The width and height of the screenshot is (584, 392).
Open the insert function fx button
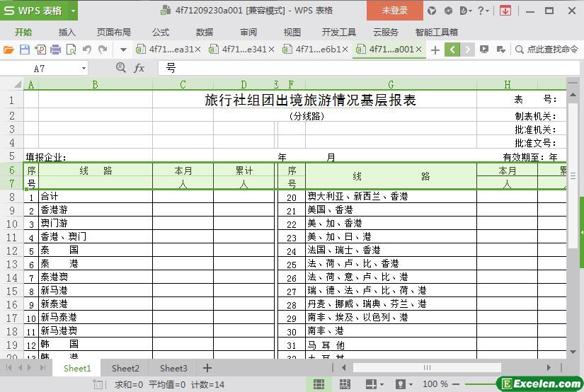(x=139, y=68)
